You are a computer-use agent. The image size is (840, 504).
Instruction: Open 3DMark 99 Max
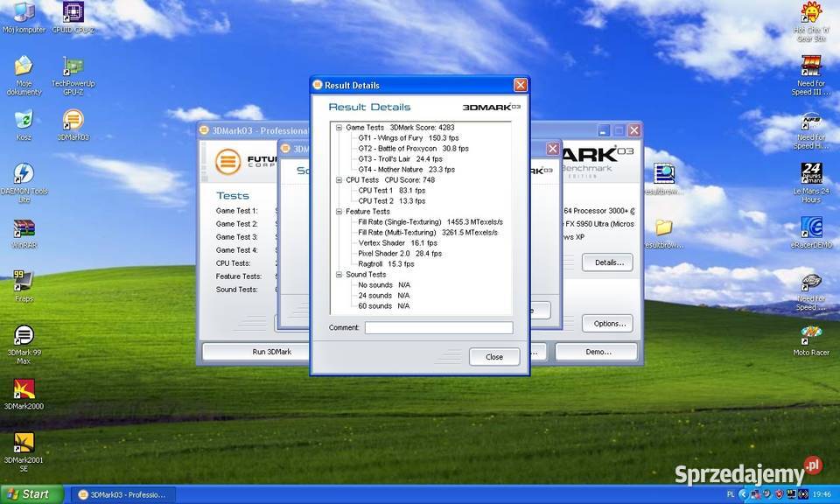click(24, 335)
